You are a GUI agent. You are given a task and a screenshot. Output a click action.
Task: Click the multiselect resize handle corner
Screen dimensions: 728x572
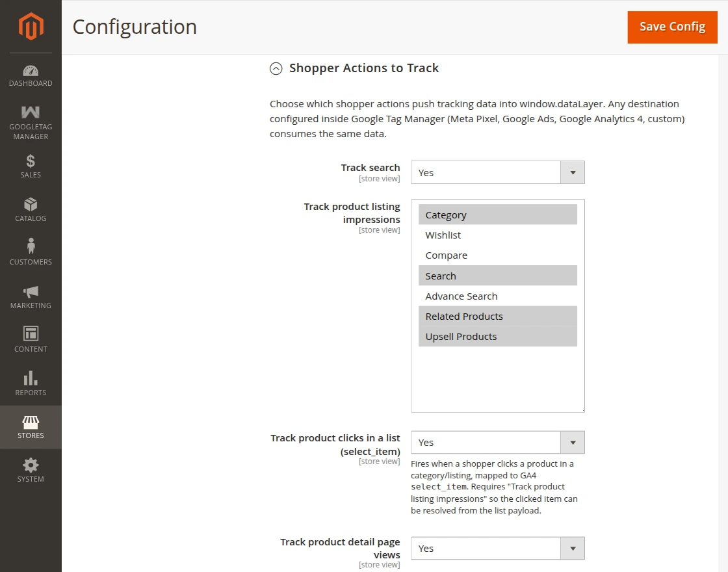point(582,409)
